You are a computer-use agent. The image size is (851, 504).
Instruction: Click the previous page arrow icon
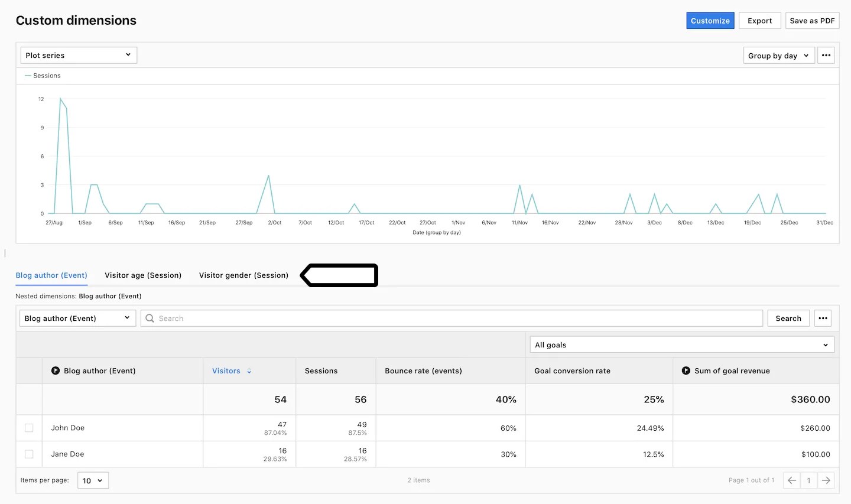791,480
